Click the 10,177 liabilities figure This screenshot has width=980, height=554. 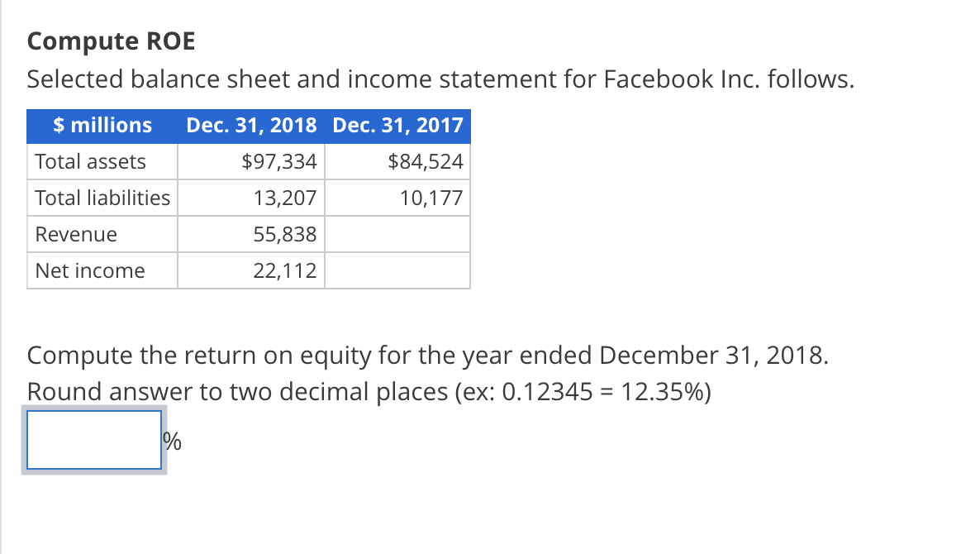[x=430, y=198]
